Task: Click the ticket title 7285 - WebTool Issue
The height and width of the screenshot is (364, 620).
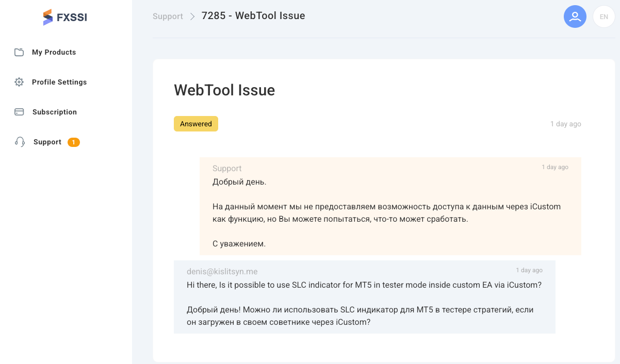Action: coord(252,15)
